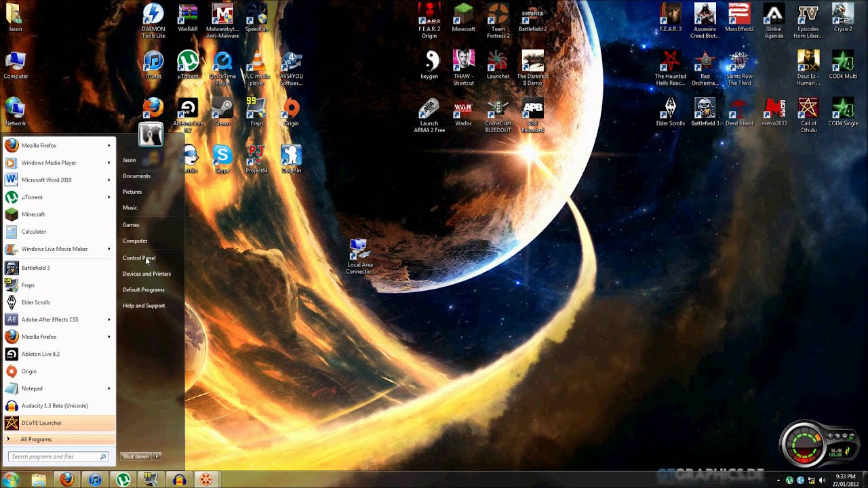Click the Shut down button

(136, 457)
